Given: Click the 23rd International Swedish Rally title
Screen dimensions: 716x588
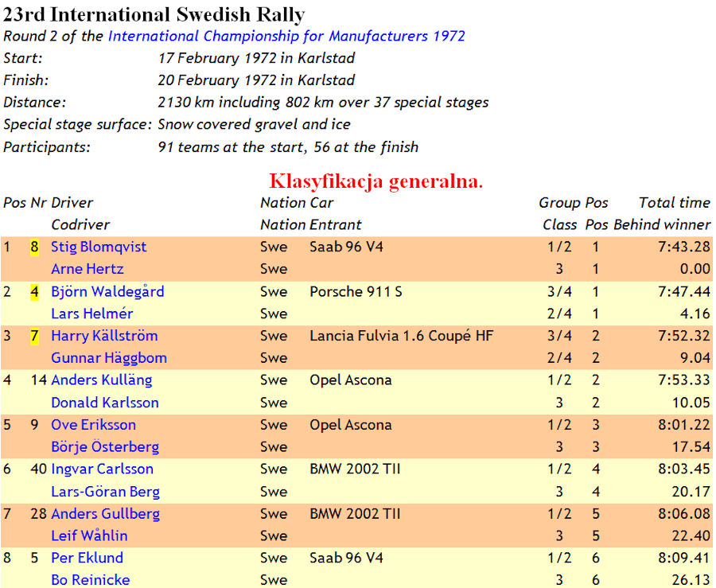Looking at the screenshot, I should 154,14.
